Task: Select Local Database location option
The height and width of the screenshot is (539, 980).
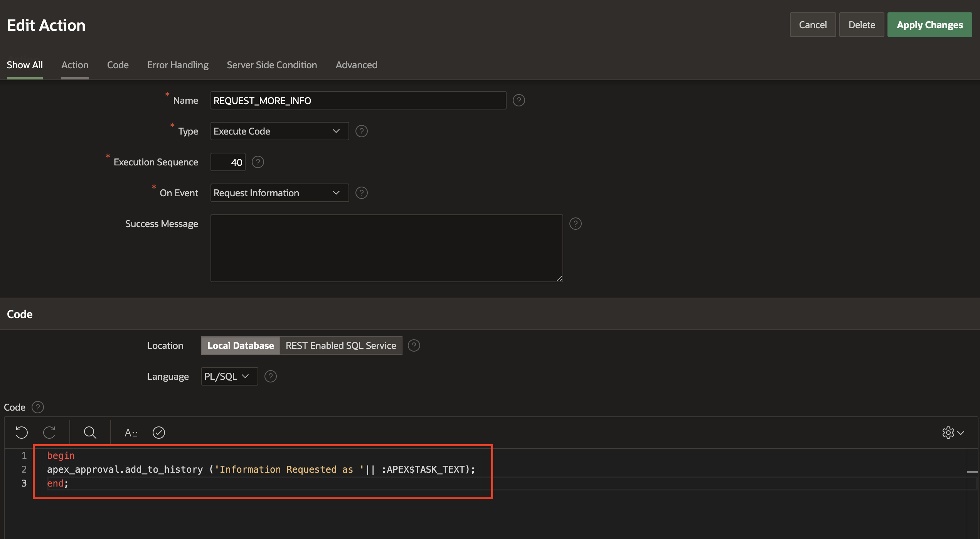Action: click(x=241, y=345)
